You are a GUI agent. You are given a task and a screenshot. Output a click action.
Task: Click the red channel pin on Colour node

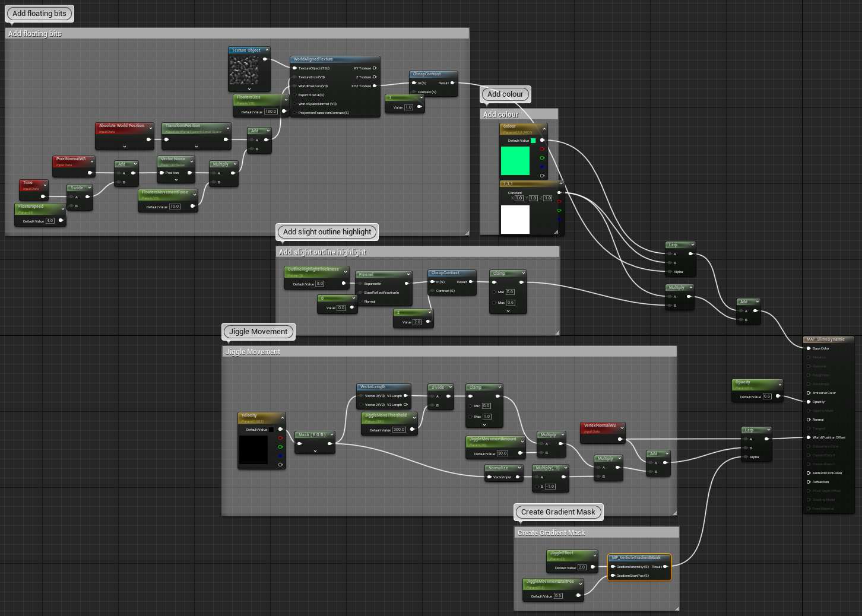(x=542, y=149)
